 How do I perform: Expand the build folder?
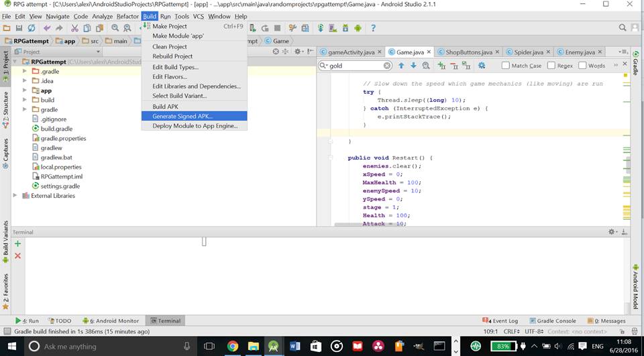point(25,100)
